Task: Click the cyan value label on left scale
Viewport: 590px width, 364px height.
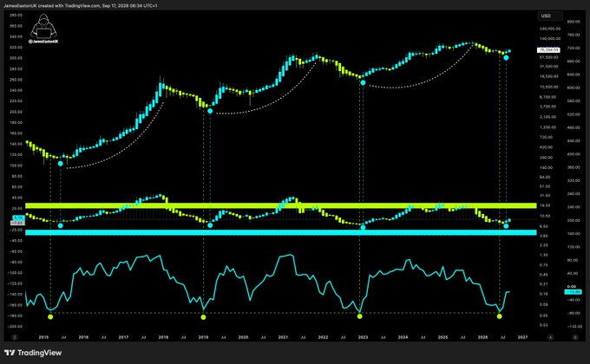Action: [18, 218]
